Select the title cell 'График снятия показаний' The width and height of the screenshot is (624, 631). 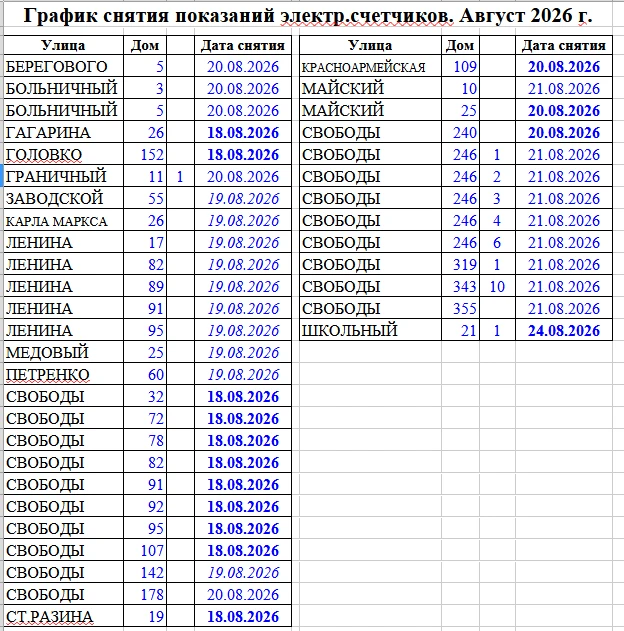[x=308, y=16]
